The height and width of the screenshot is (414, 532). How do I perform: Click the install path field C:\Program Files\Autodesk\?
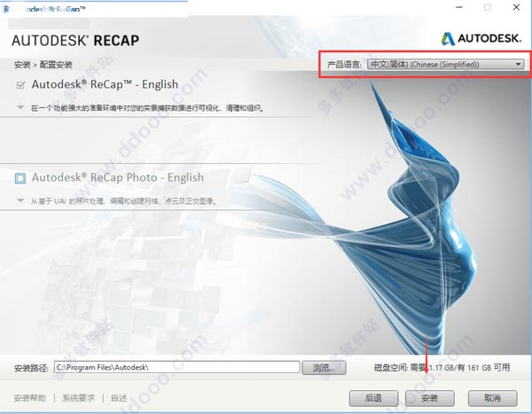176,367
